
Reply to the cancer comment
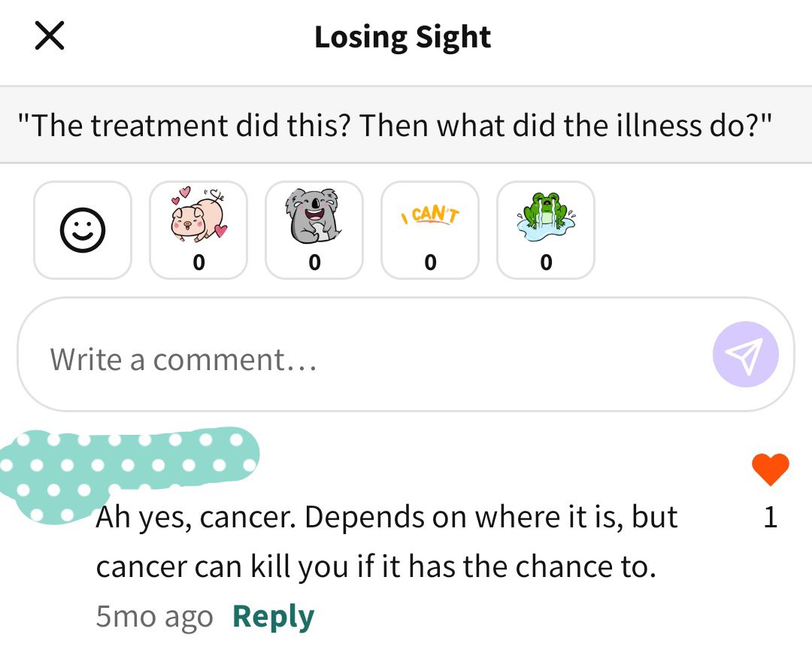pyautogui.click(x=274, y=616)
